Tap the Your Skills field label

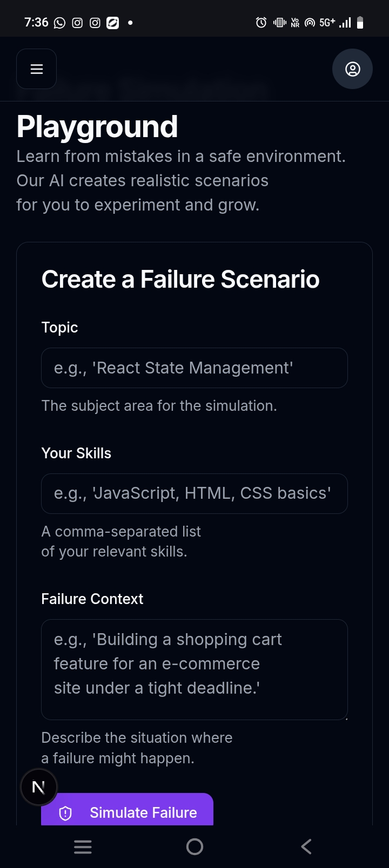pyautogui.click(x=76, y=453)
